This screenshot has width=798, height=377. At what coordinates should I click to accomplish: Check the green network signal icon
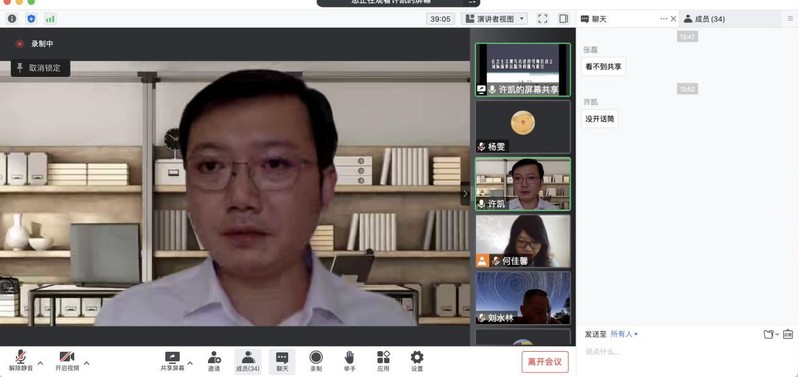pyautogui.click(x=50, y=19)
